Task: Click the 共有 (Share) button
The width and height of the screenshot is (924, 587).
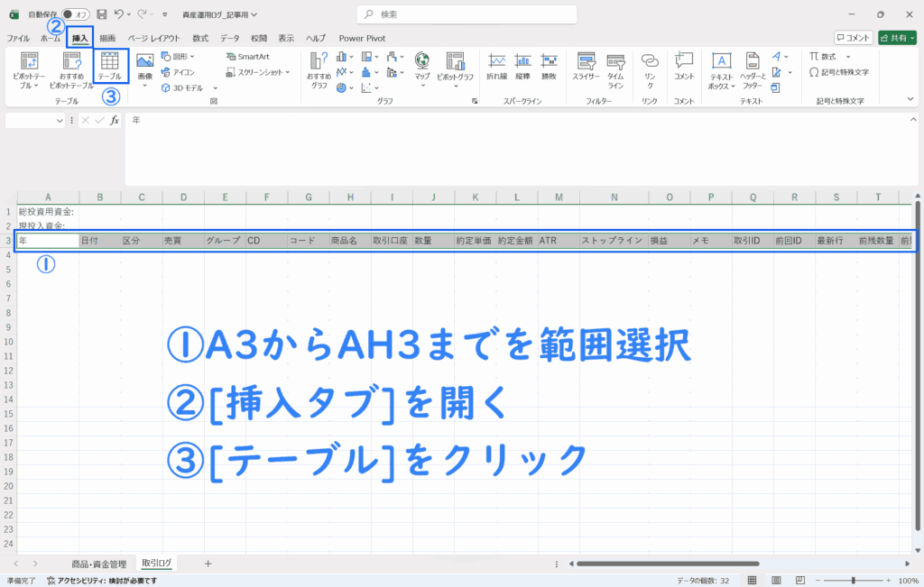Action: tap(897, 38)
